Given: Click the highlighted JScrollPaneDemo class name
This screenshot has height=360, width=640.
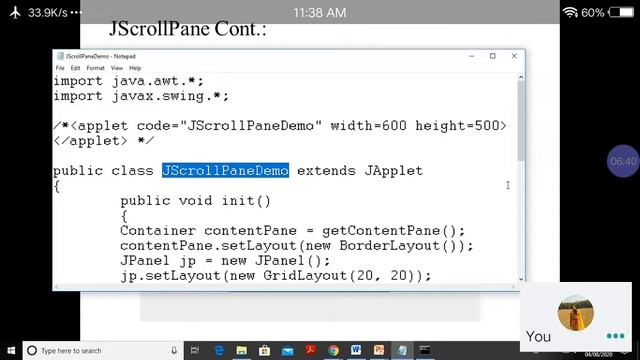Looking at the screenshot, I should coord(225,170).
